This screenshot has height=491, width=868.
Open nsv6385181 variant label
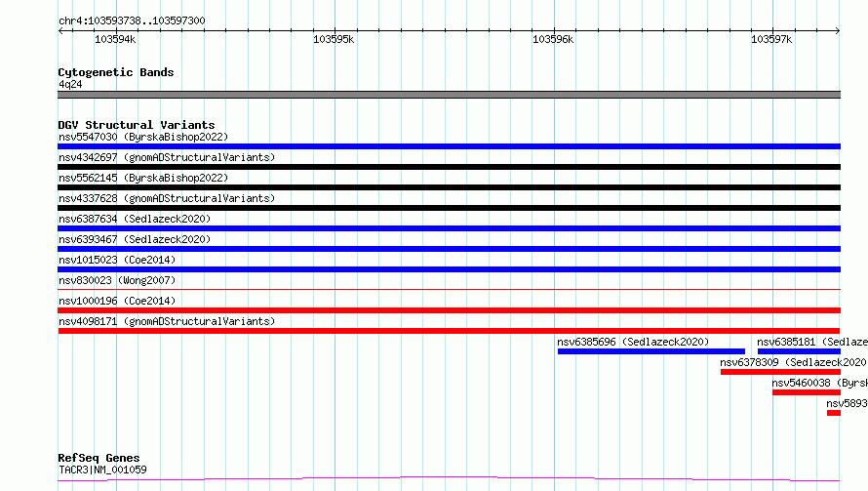812,342
